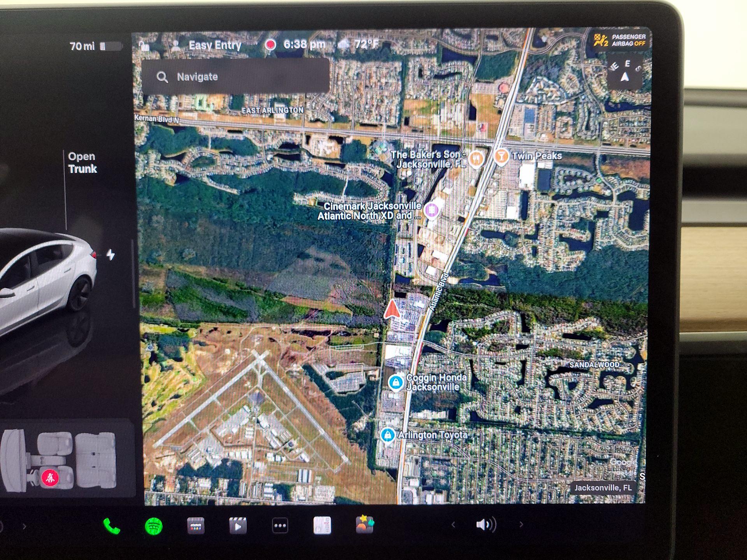This screenshot has width=747, height=560.
Task: Tap the chevron arrow left of Phone
Action: tap(25, 527)
